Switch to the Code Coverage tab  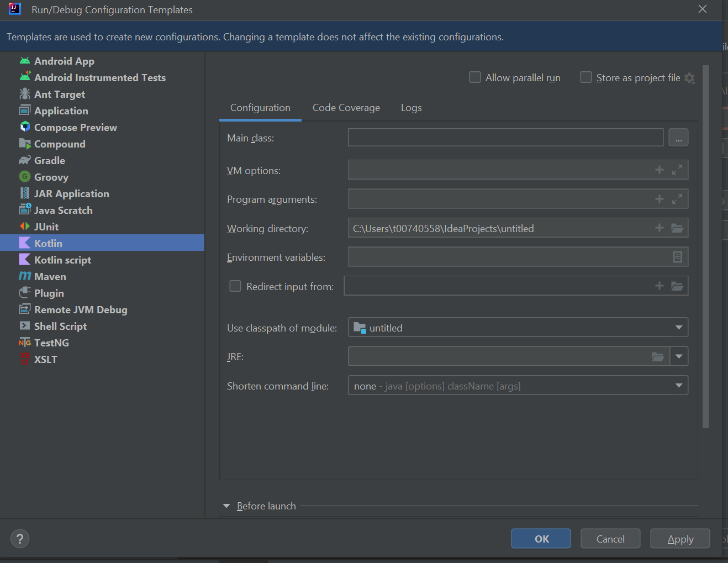(346, 108)
